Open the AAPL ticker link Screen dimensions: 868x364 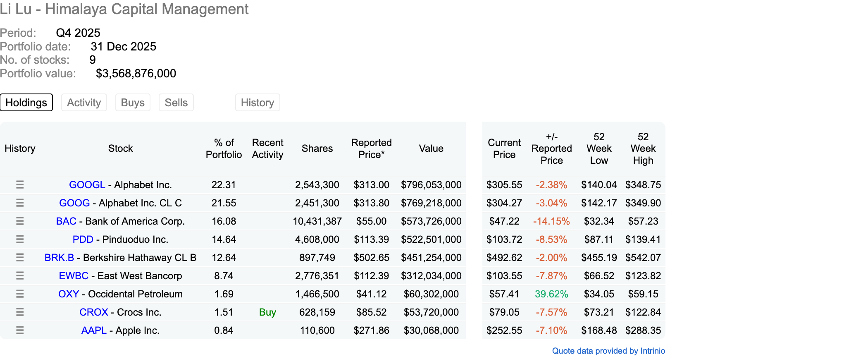94,330
